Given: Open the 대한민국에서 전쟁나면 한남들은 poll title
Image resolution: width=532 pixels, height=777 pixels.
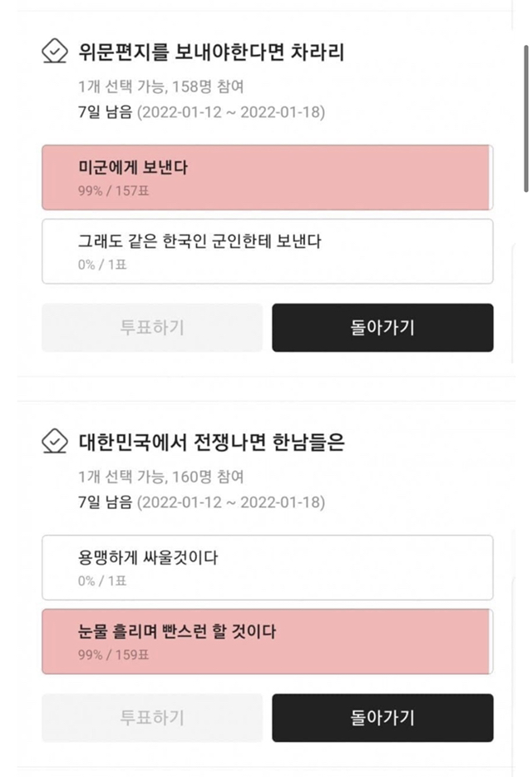Looking at the screenshot, I should click(x=211, y=443).
